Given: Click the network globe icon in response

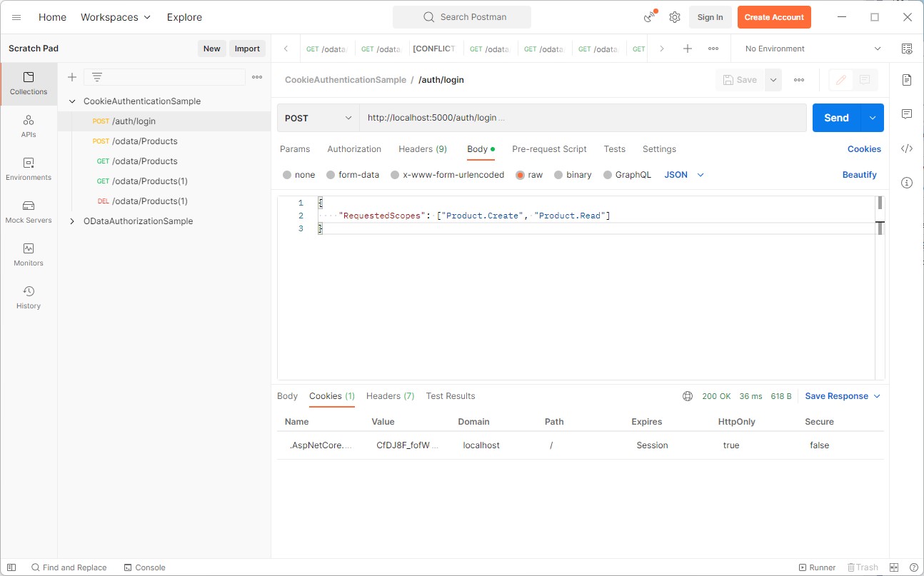Looking at the screenshot, I should (688, 396).
